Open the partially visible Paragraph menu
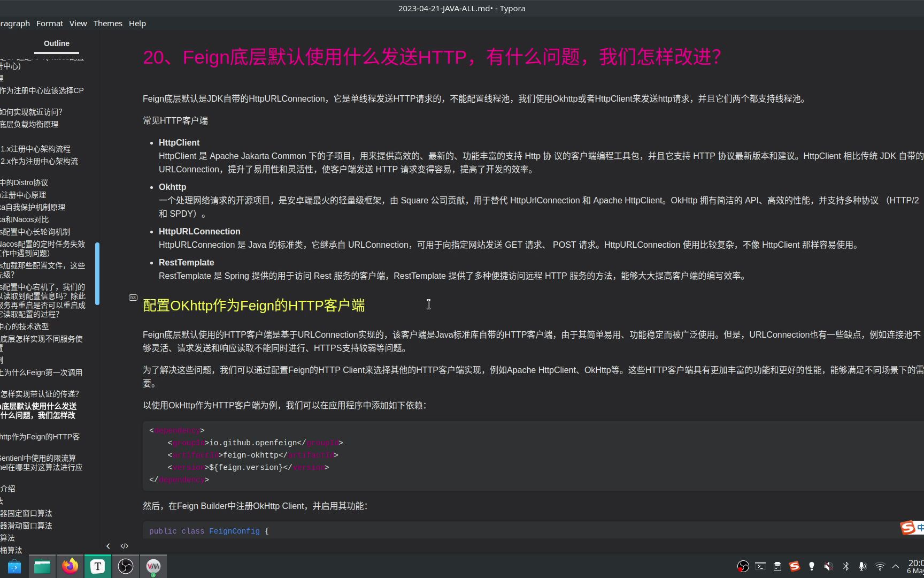This screenshot has height=578, width=924. pos(15,24)
